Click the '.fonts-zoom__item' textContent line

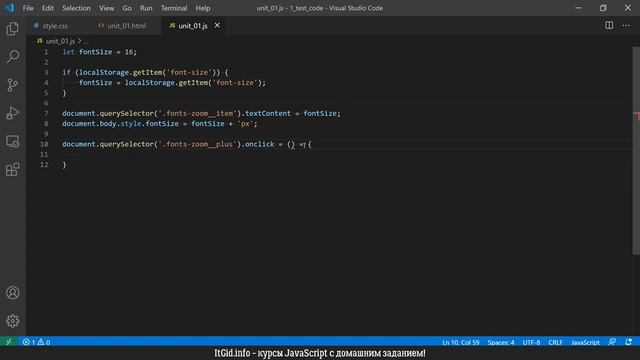point(201,113)
